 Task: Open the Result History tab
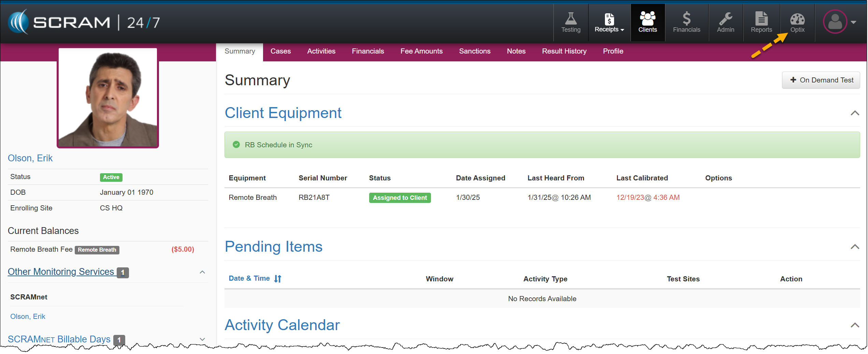tap(564, 51)
